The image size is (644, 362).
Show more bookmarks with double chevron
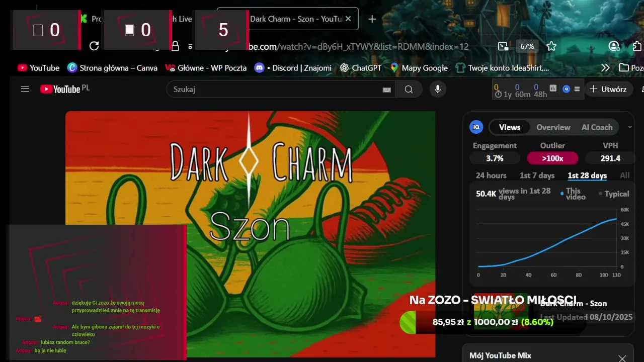tap(605, 68)
